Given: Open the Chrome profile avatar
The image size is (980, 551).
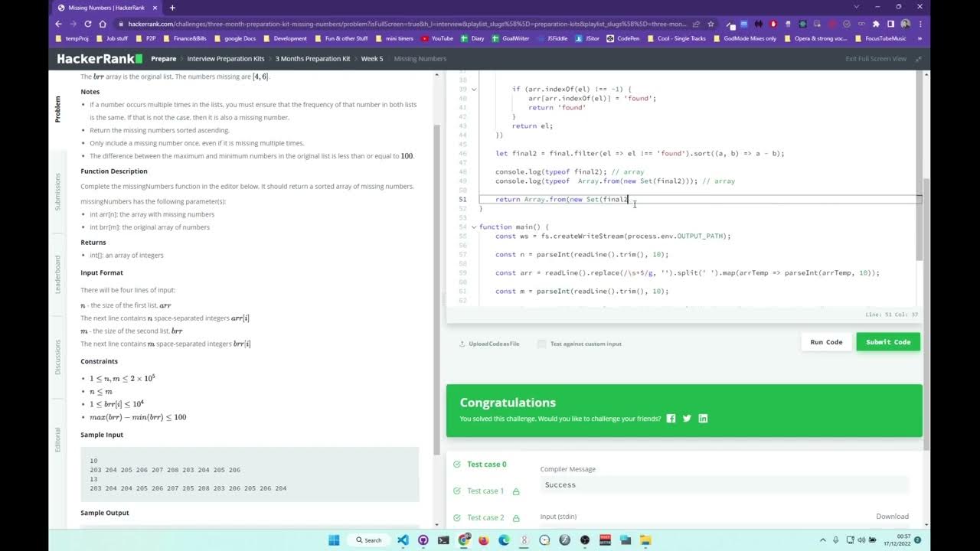Looking at the screenshot, I should tap(906, 24).
